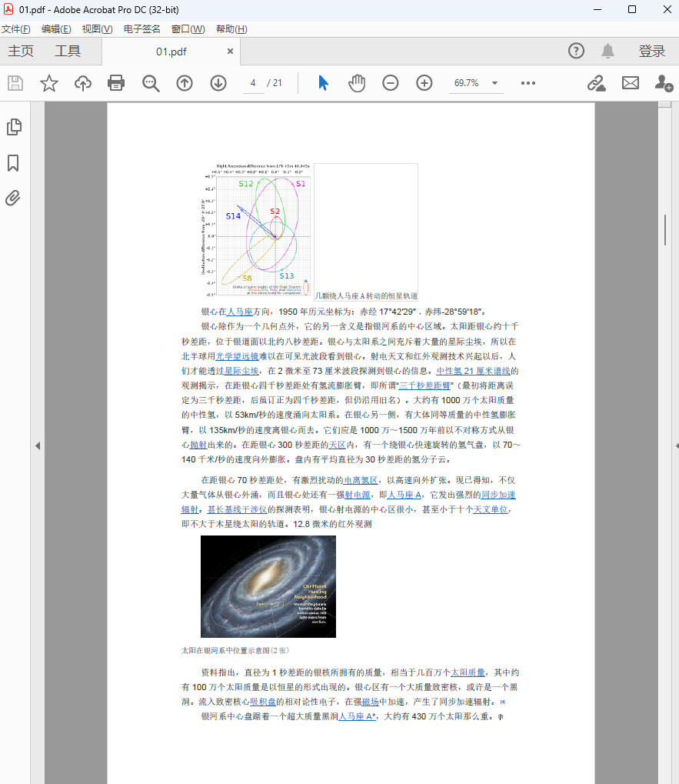Open the 69.7% zoom level dropdown
This screenshot has height=784, width=679.
pos(494,83)
